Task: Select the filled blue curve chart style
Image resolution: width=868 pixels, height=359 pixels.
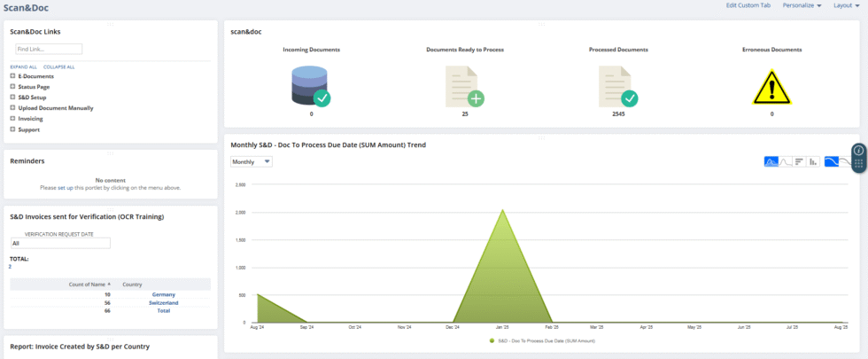Action: [x=831, y=161]
